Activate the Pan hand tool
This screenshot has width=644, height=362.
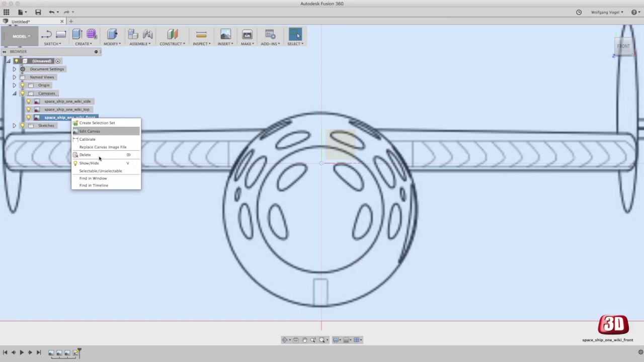(x=304, y=340)
